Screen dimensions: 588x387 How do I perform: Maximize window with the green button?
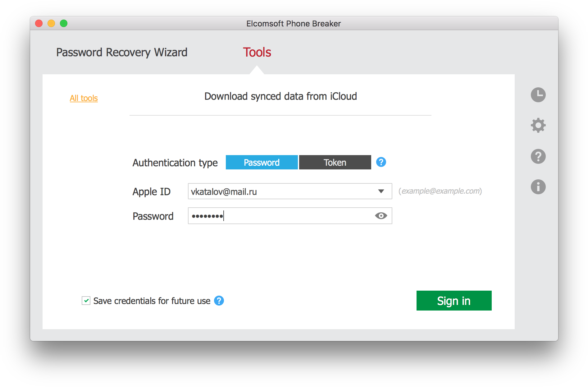coord(64,23)
